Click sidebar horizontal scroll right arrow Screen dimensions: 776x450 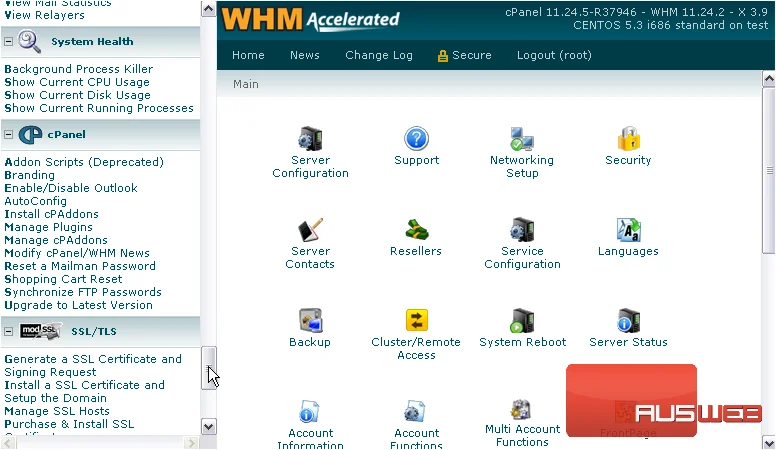pos(192,443)
